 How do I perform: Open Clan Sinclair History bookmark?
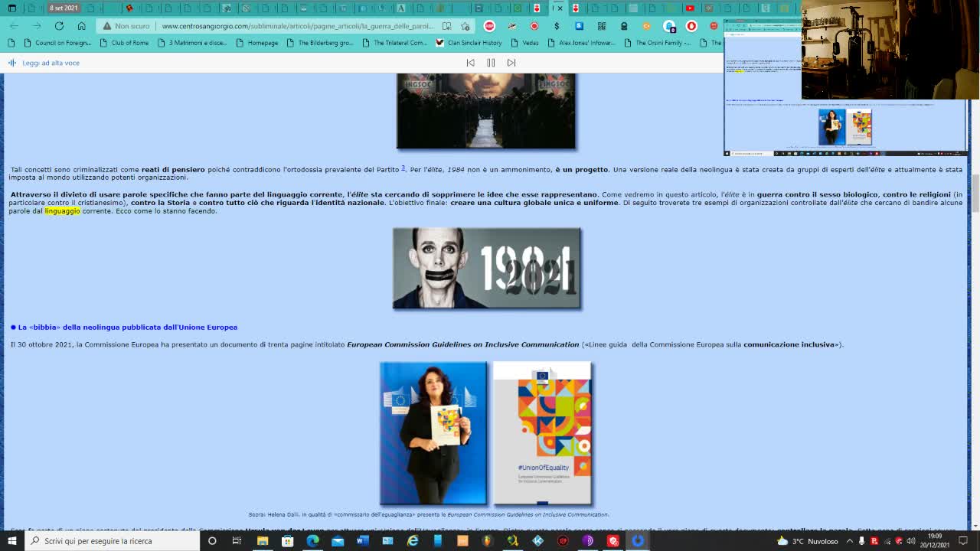click(x=469, y=43)
